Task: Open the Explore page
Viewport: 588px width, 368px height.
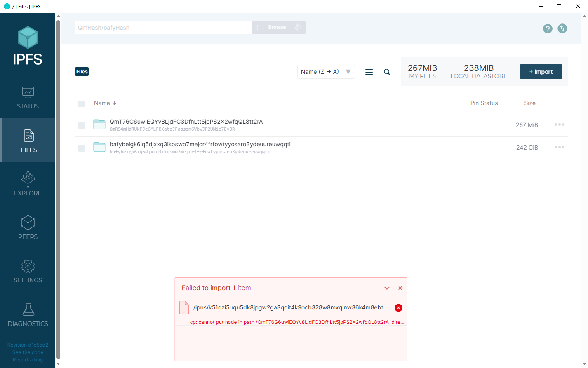Action: (28, 183)
